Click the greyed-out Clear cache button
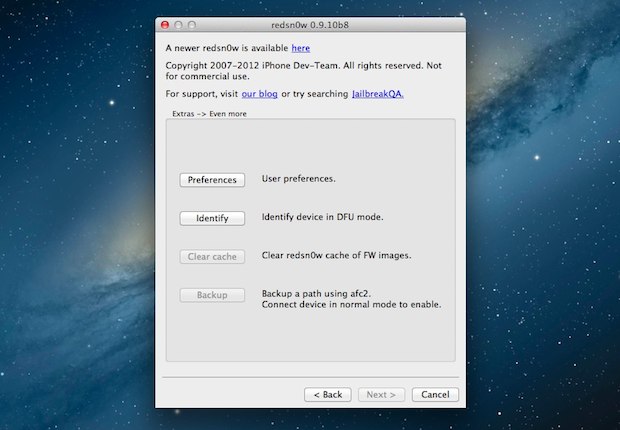 (212, 256)
